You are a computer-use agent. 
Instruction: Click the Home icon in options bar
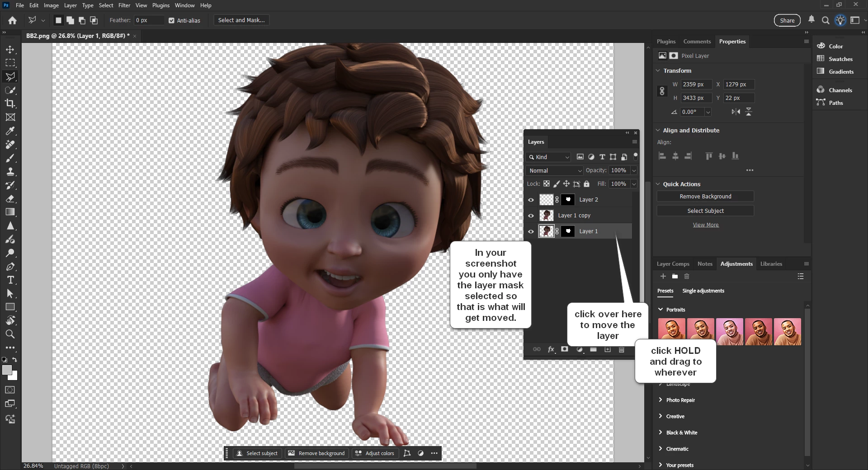tap(13, 20)
